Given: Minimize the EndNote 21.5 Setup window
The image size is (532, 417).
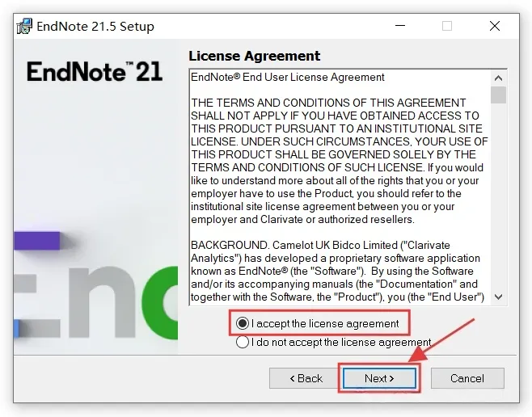Looking at the screenshot, I should (400, 26).
